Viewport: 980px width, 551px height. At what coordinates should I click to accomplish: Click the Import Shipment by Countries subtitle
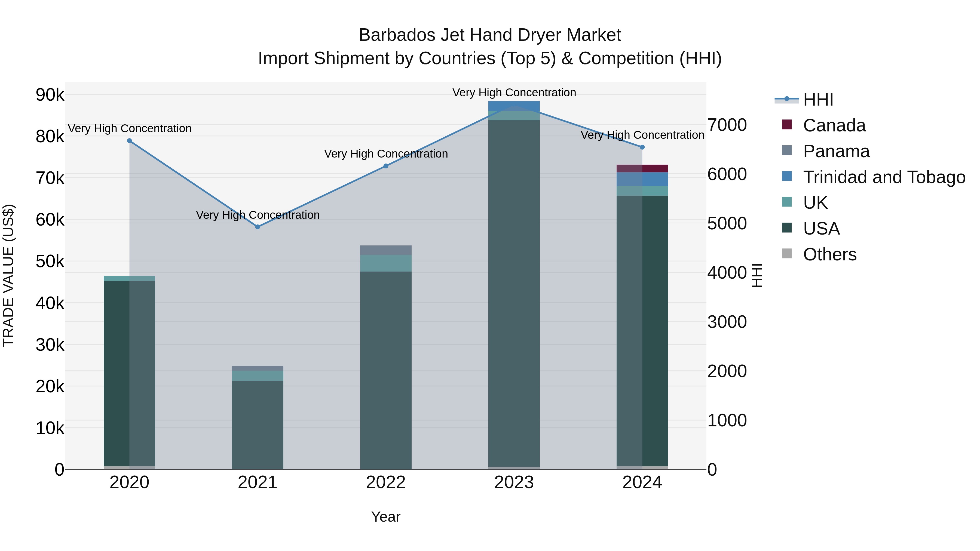490,59
